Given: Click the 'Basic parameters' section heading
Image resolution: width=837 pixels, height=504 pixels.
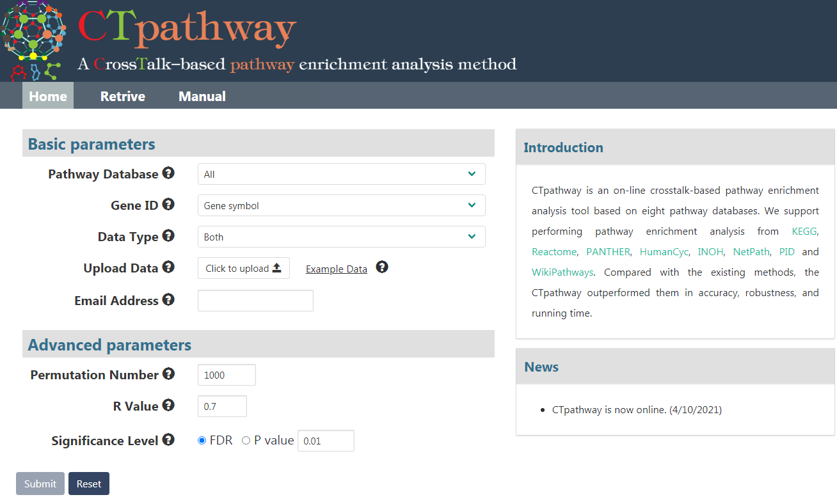Looking at the screenshot, I should 92,144.
